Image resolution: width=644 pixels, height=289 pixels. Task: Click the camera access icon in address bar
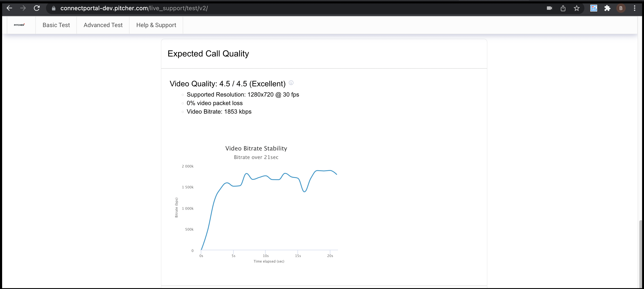(x=549, y=8)
